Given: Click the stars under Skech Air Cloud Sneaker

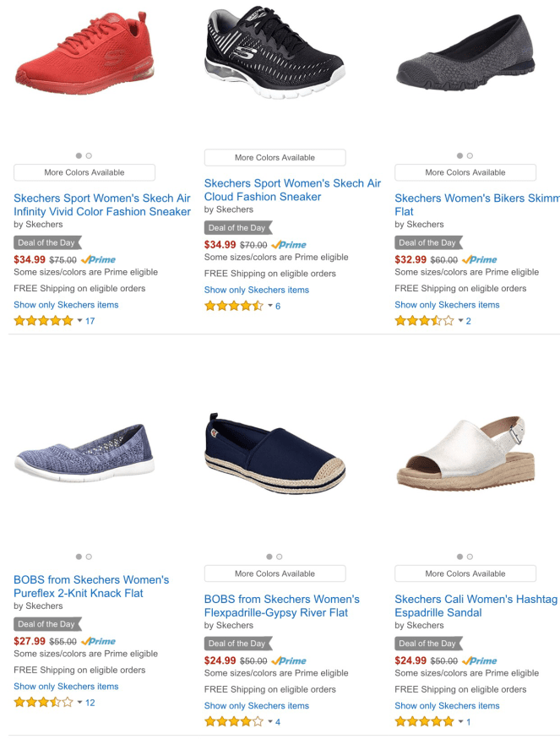Looking at the screenshot, I should tap(234, 306).
